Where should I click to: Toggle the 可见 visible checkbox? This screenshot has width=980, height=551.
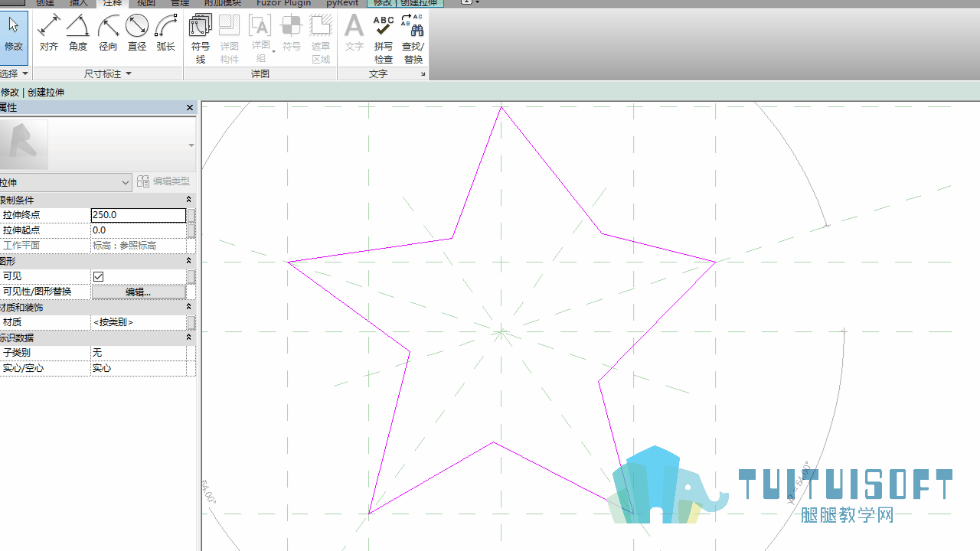coord(98,276)
